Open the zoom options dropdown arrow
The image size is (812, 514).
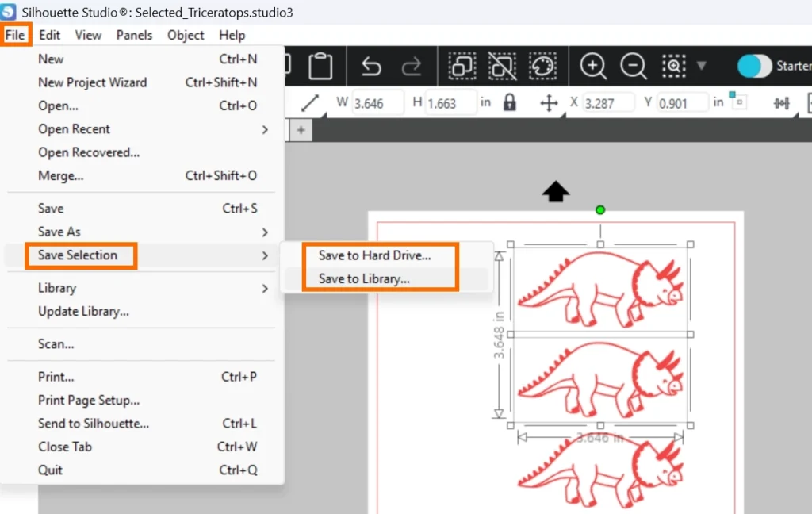pyautogui.click(x=701, y=66)
